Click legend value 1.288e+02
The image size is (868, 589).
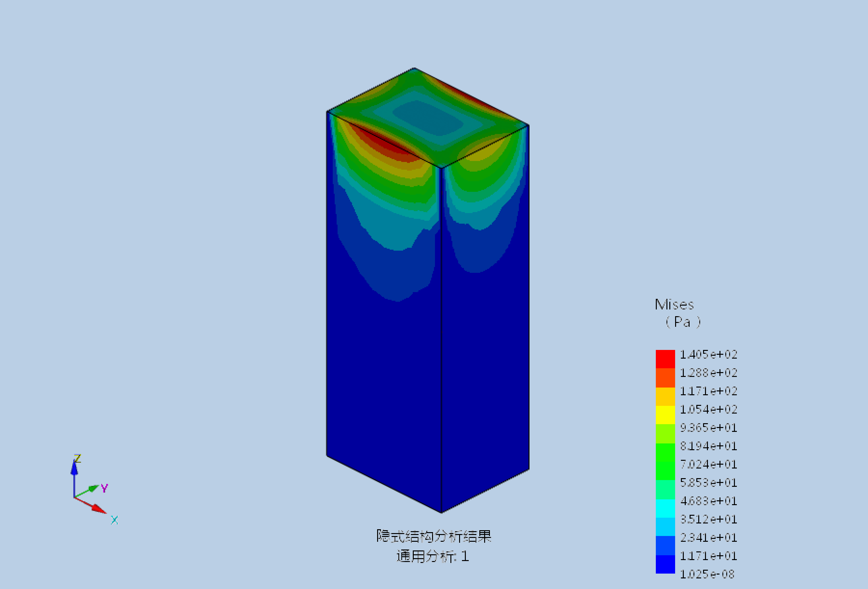pos(709,372)
